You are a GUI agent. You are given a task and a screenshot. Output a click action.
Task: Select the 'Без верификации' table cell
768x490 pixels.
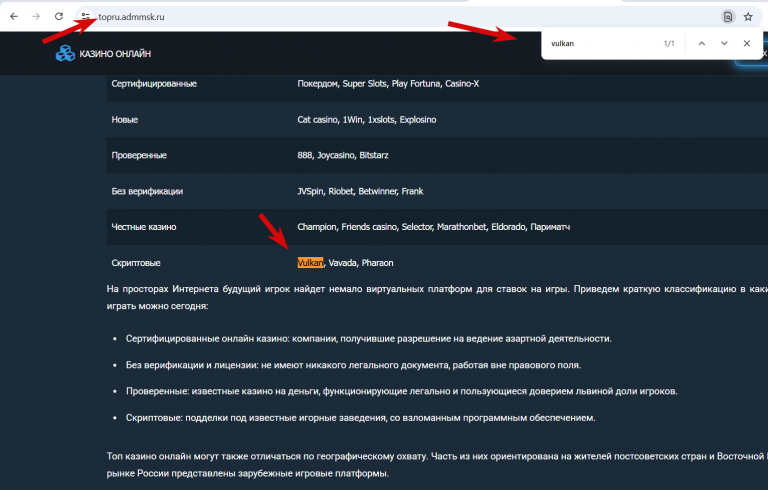(x=147, y=191)
